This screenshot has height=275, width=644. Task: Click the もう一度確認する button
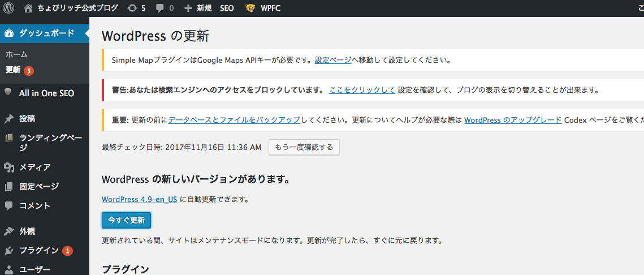tap(304, 147)
